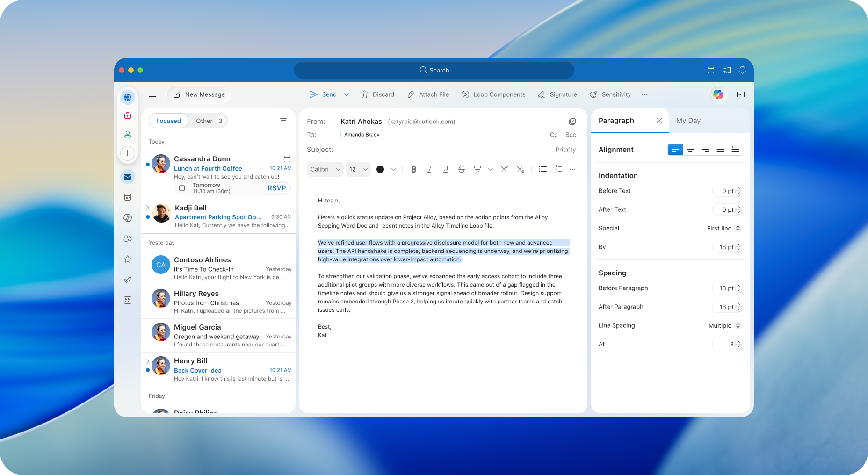Add Cc recipients
The height and width of the screenshot is (475, 868).
(x=554, y=135)
